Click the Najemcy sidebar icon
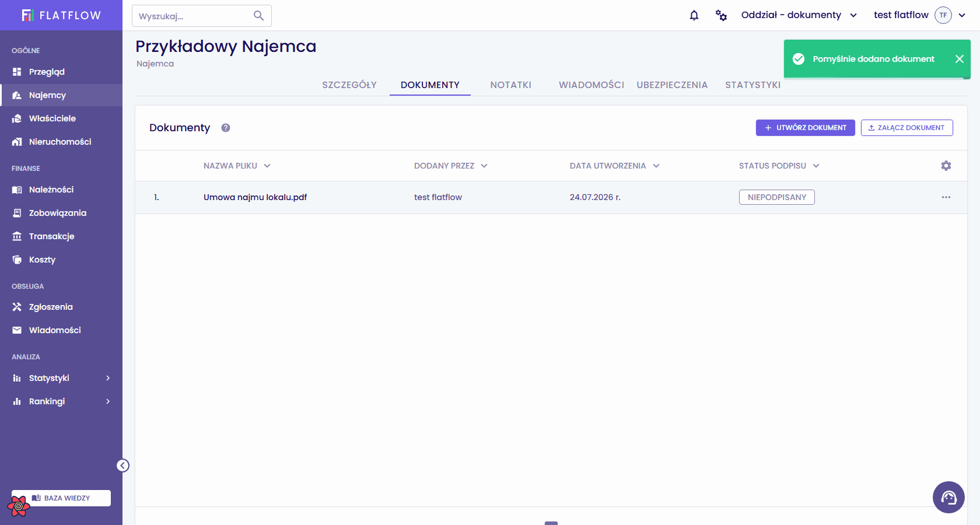This screenshot has height=525, width=980. [17, 95]
